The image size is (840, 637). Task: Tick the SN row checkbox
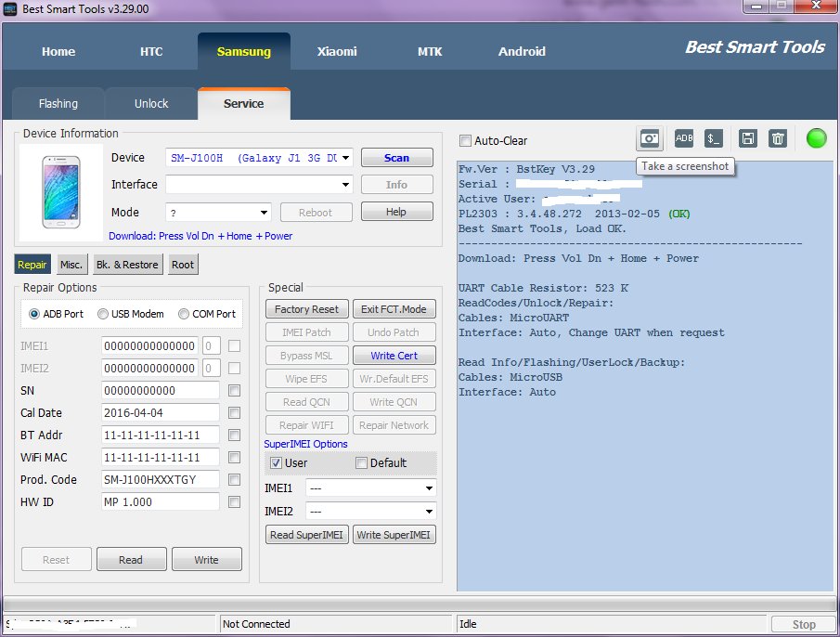pos(234,391)
